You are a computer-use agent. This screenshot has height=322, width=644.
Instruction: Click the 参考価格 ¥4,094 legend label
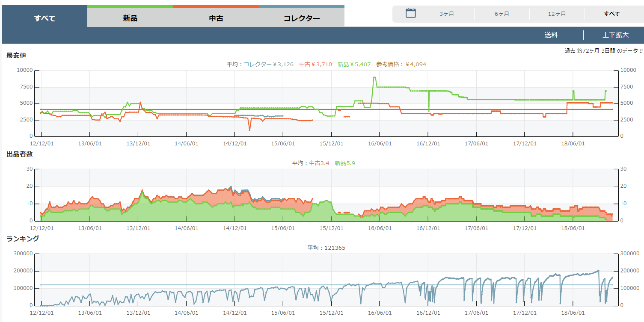401,65
